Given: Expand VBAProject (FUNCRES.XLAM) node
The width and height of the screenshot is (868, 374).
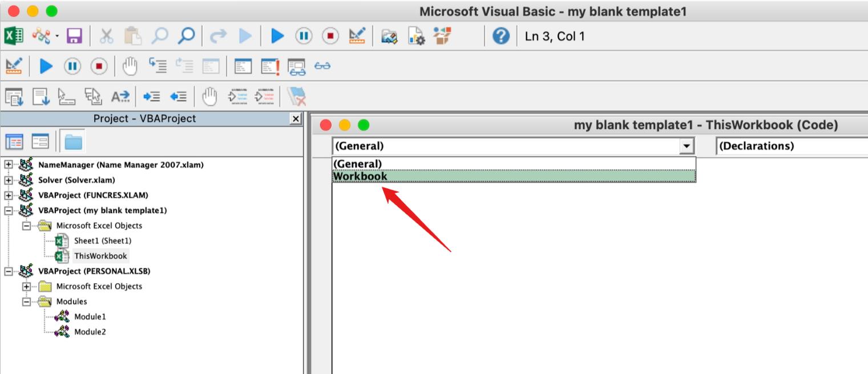Looking at the screenshot, I should 8,195.
